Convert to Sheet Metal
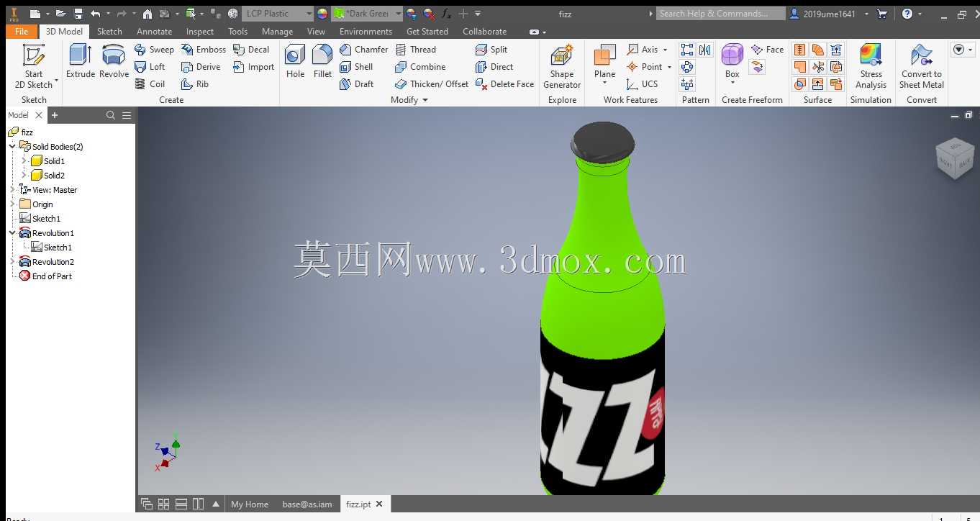Viewport: 980px width, 521px height. [922, 67]
